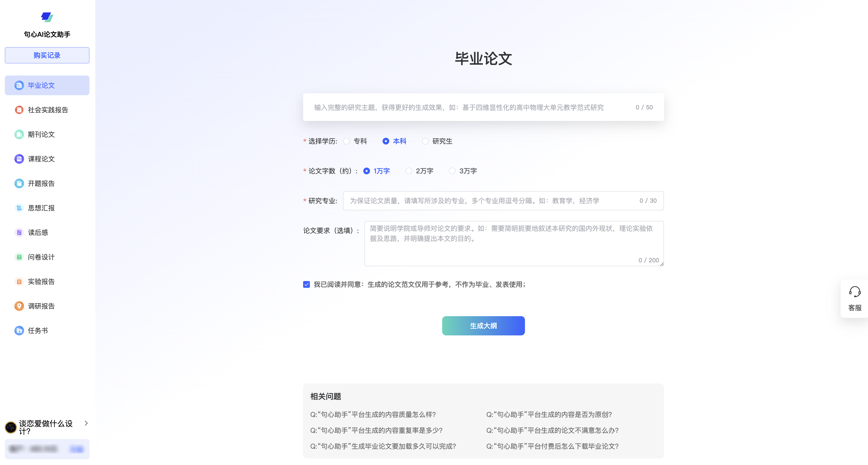Screen dimensions: 868x465
Task: Click the blurred account info bar
Action: (x=47, y=449)
